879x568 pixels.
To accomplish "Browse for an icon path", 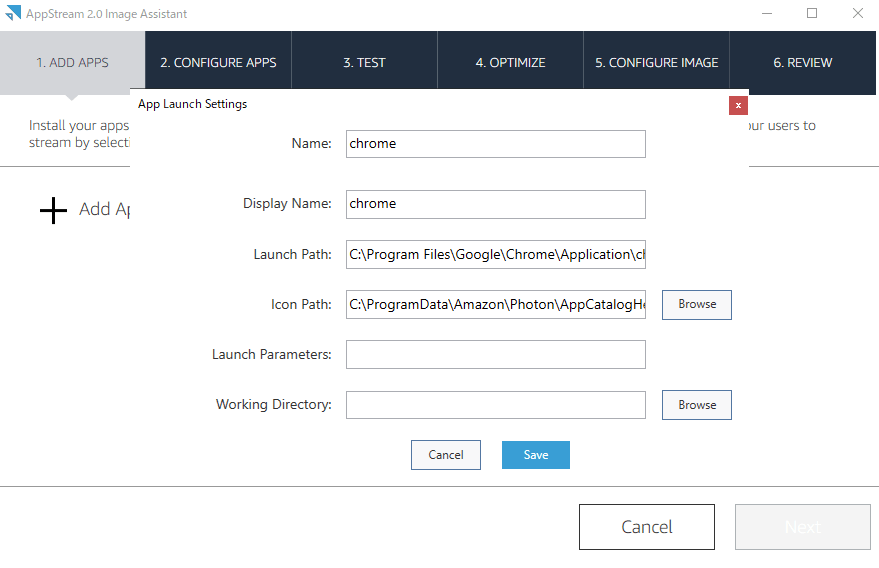I will pyautogui.click(x=697, y=304).
